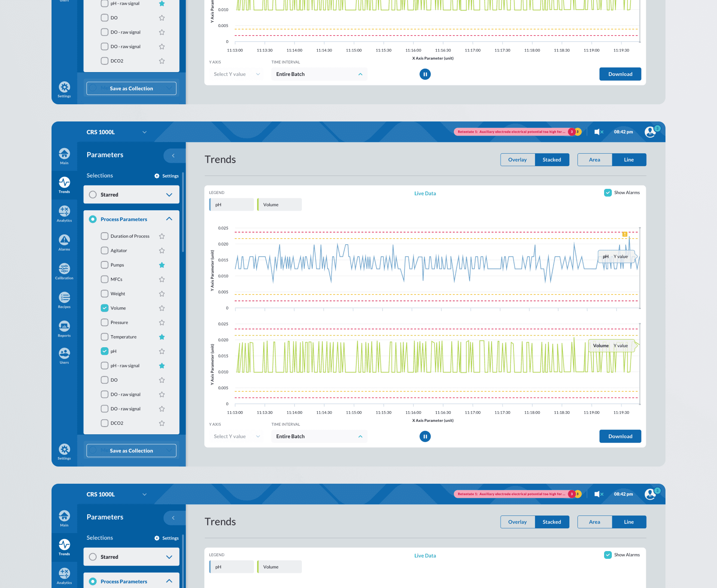717x588 pixels.
Task: Click the pH legend swatch in middle screen
Action: pyautogui.click(x=231, y=205)
